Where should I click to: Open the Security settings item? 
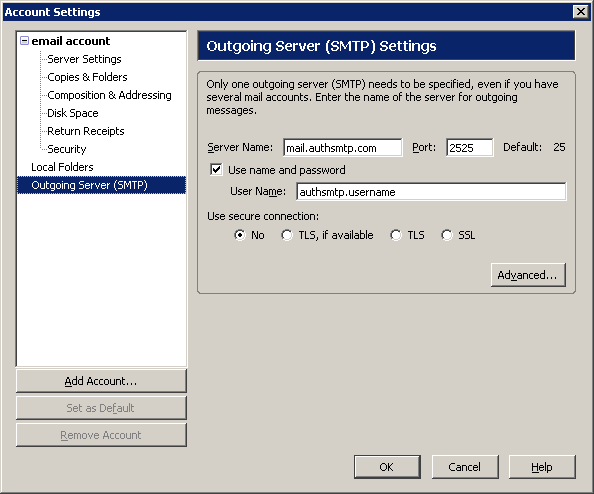tap(67, 149)
